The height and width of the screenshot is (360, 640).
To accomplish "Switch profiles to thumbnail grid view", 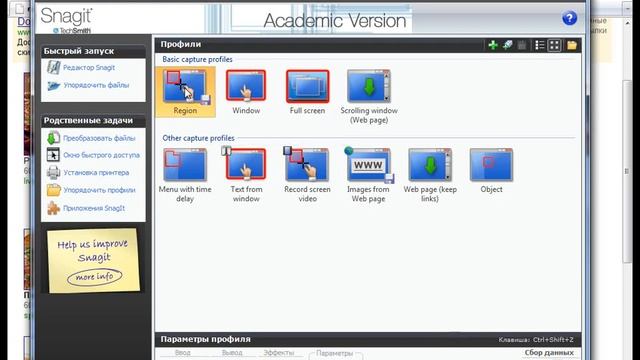I will click(x=554, y=45).
